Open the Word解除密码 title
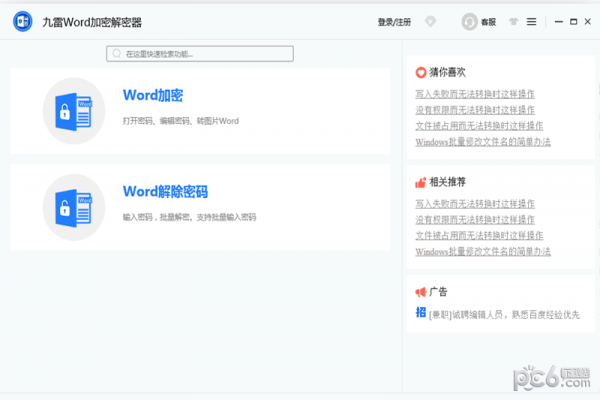The height and width of the screenshot is (400, 600). click(165, 192)
